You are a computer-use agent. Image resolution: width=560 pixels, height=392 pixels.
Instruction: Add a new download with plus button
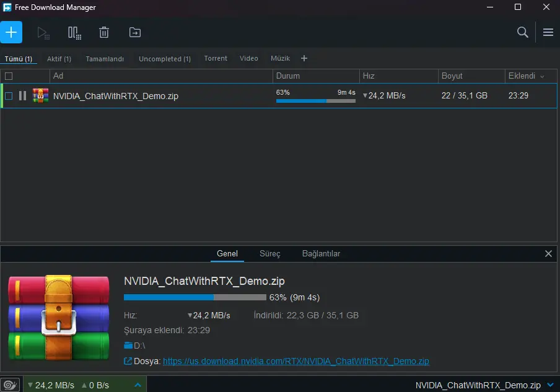(11, 32)
